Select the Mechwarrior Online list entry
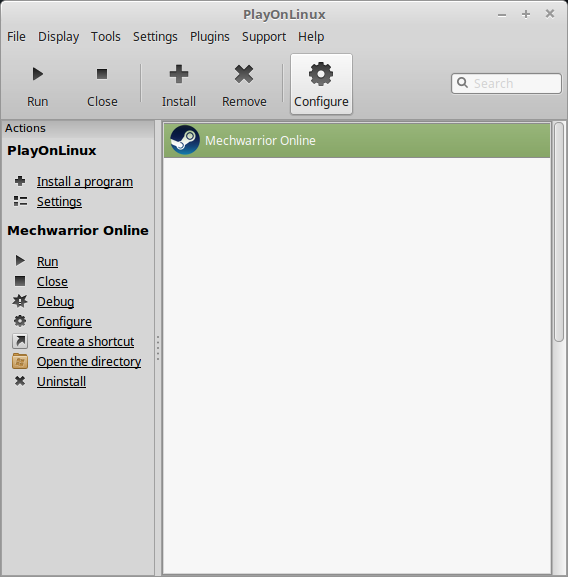Viewport: 568px width, 577px height. [x=357, y=141]
